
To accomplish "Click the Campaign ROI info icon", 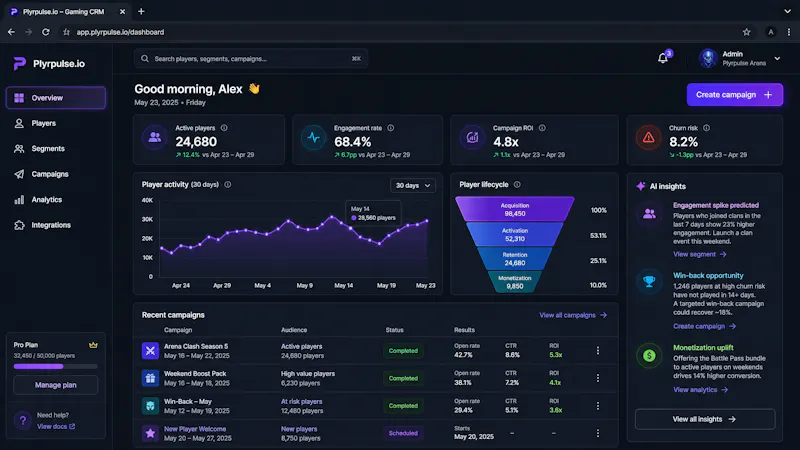I will pos(542,128).
